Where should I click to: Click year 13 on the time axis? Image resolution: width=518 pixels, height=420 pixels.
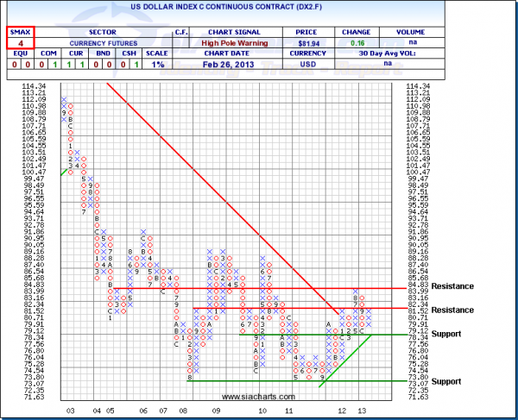tap(360, 412)
